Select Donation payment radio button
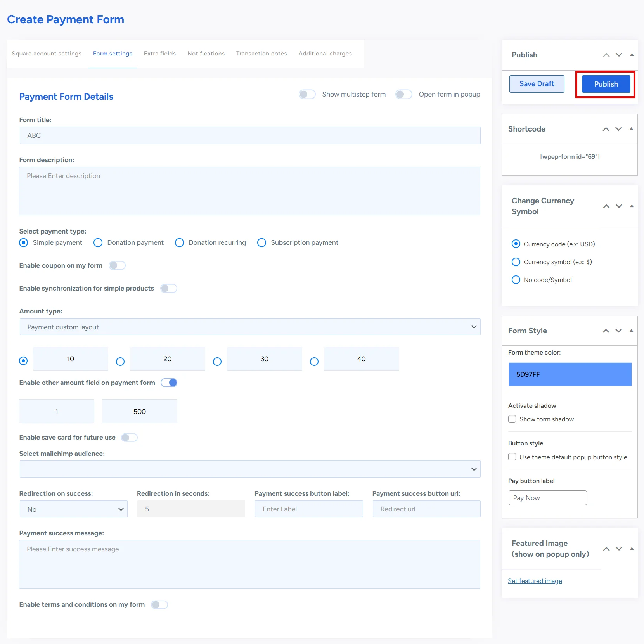 [x=98, y=242]
